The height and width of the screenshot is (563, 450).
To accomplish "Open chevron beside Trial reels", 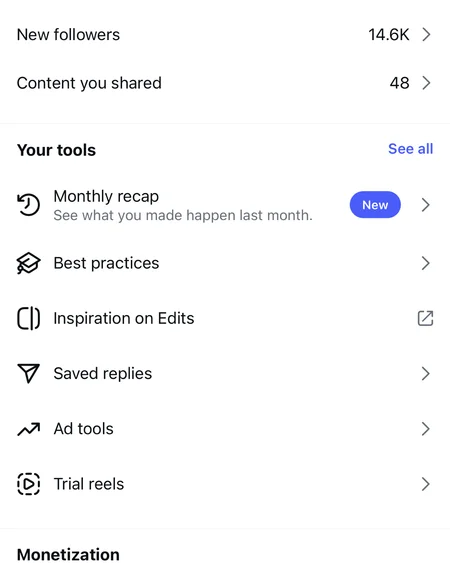I will 426,484.
